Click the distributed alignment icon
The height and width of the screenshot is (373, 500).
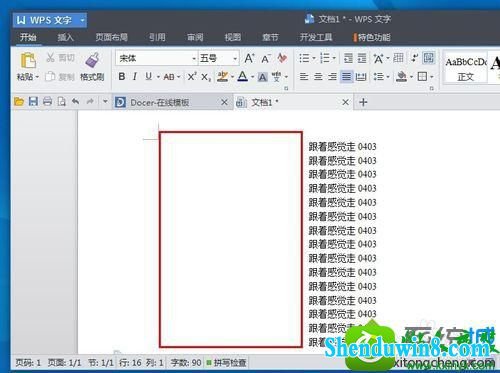pyautogui.click(x=361, y=77)
